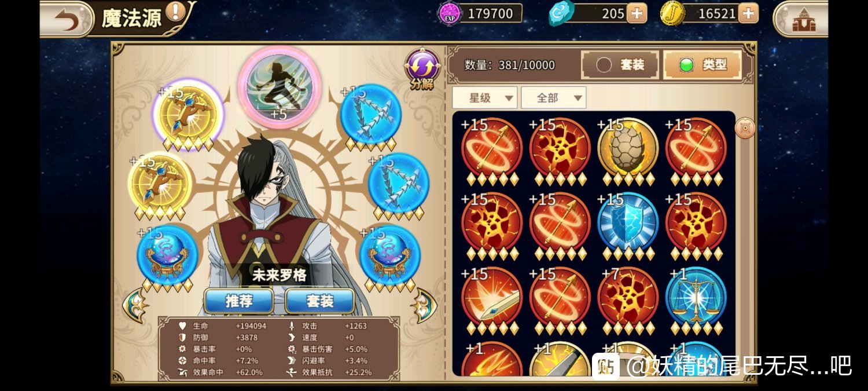Open the 星级 star-level dropdown
This screenshot has width=868, height=391.
coord(485,98)
